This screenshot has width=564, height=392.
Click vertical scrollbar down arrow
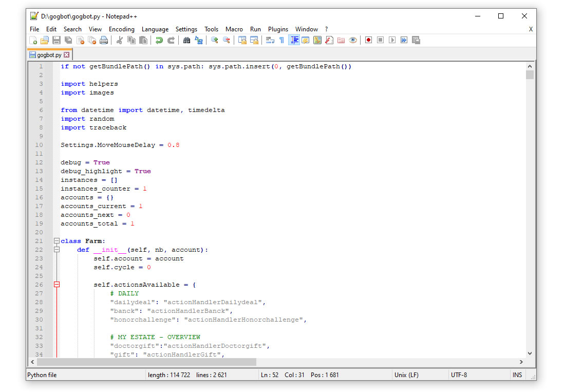(530, 353)
